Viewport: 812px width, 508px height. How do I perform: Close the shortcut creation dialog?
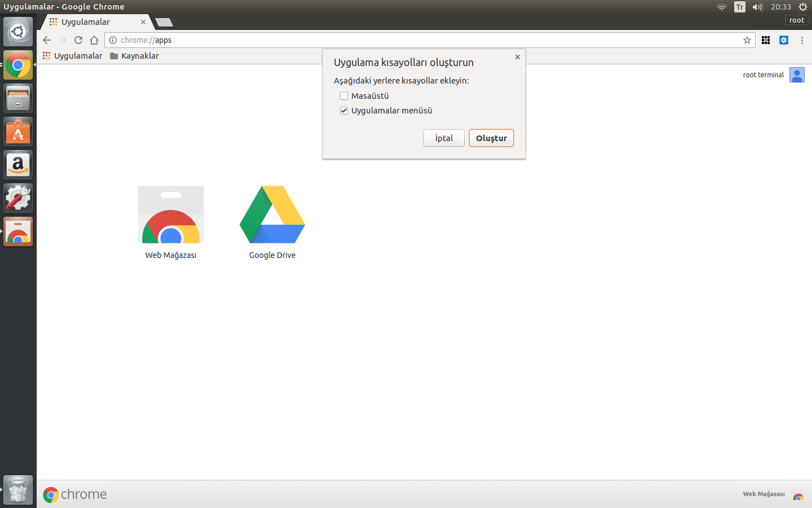point(518,57)
